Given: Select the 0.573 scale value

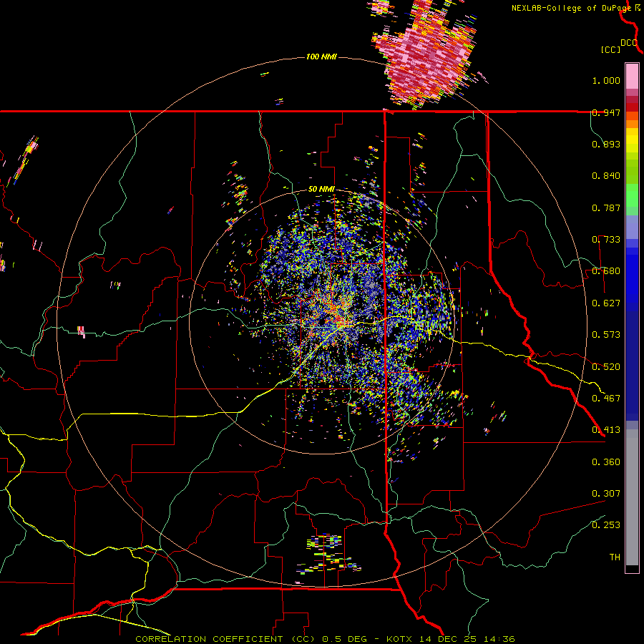Looking at the screenshot, I should [x=606, y=335].
